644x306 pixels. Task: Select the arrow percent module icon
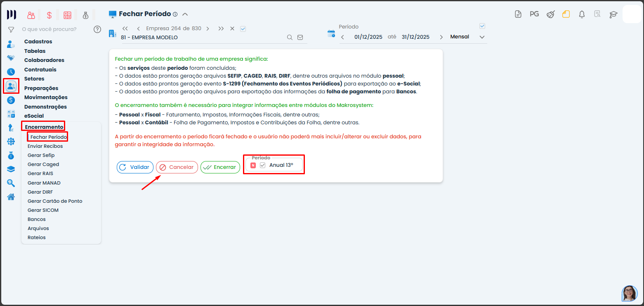click(11, 128)
